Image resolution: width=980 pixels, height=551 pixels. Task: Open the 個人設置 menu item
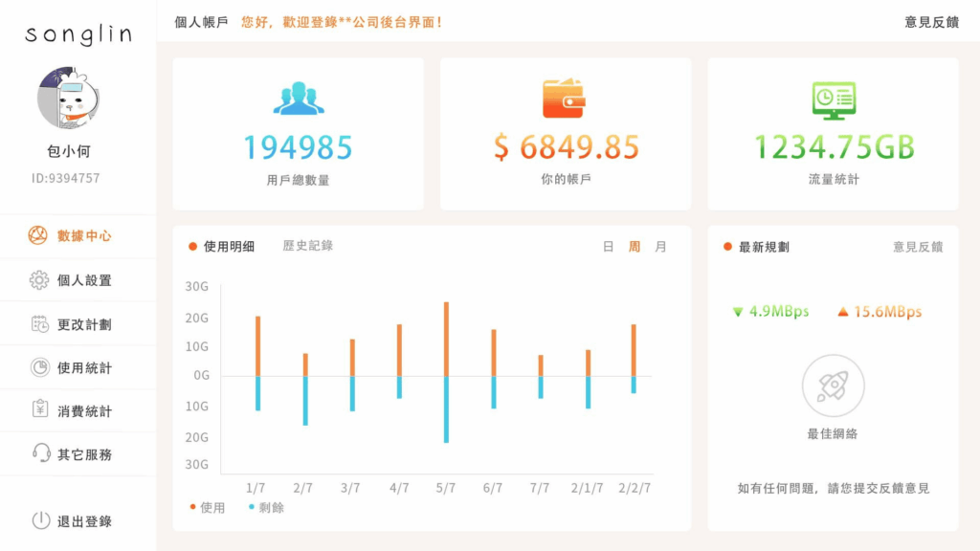78,280
